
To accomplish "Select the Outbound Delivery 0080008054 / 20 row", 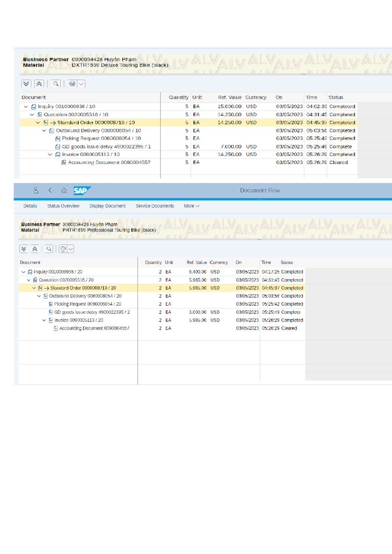I will tap(162, 296).
